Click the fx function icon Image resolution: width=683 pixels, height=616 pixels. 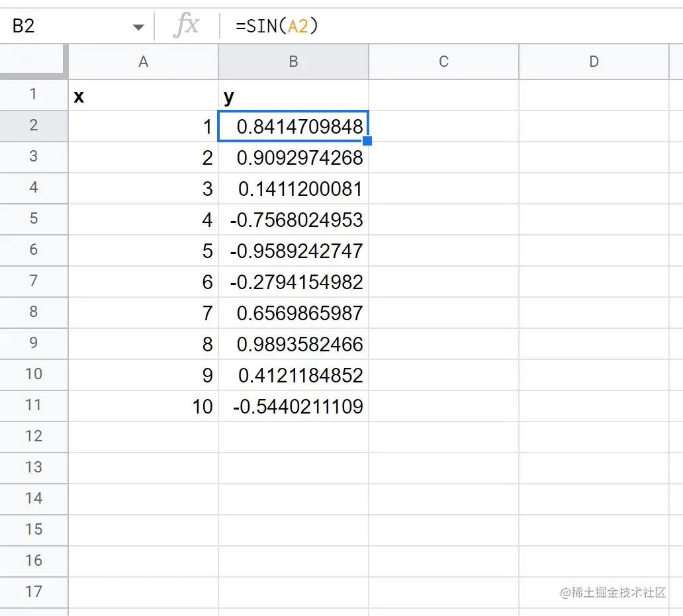pyautogui.click(x=187, y=25)
